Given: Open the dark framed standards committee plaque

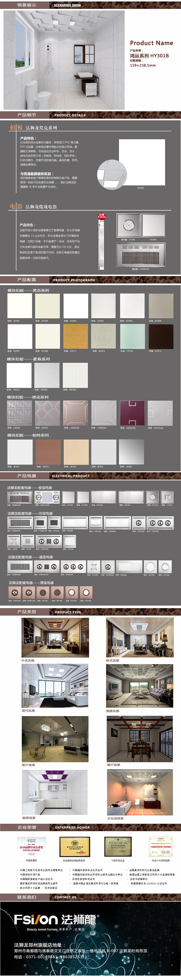Looking at the screenshot, I should point(75,847).
